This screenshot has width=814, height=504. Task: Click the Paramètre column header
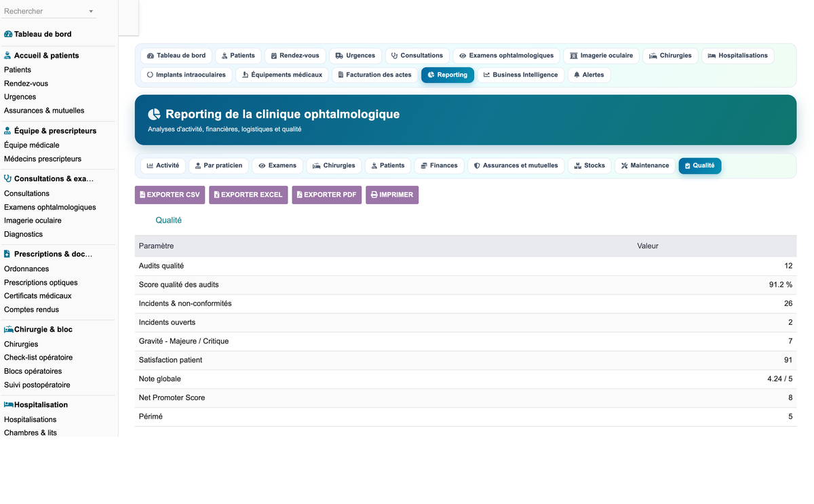[156, 246]
